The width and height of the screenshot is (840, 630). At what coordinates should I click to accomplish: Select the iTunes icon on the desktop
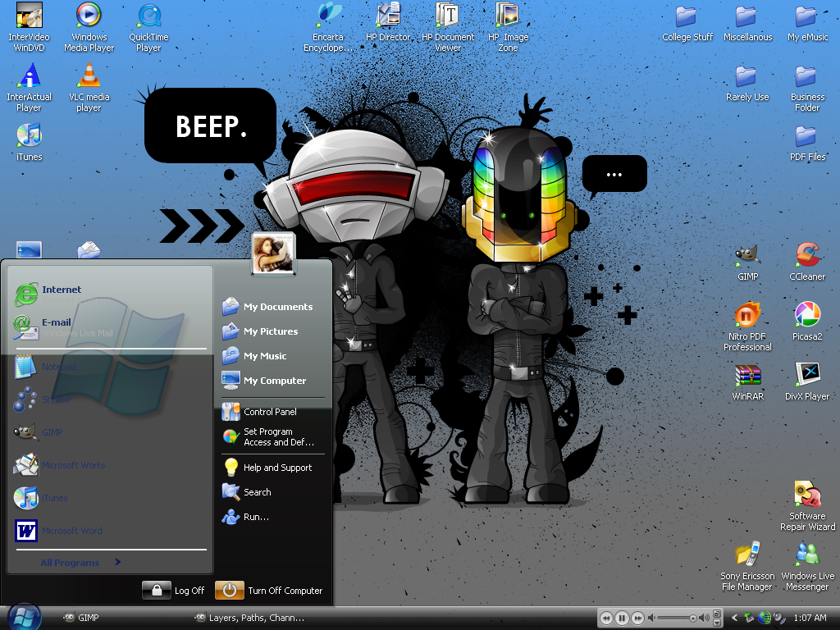(x=29, y=142)
